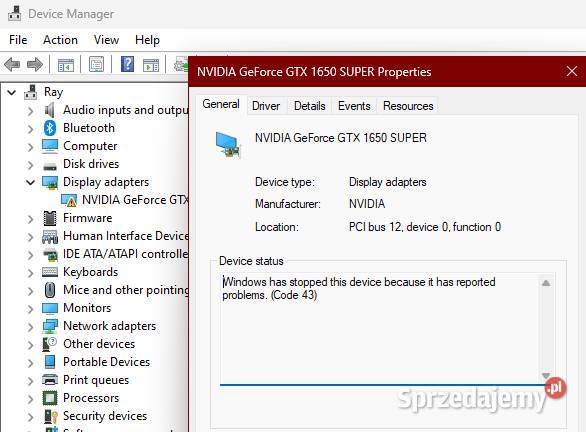Click the Action pane toolbar icon
This screenshot has width=586, height=432.
pos(151,65)
